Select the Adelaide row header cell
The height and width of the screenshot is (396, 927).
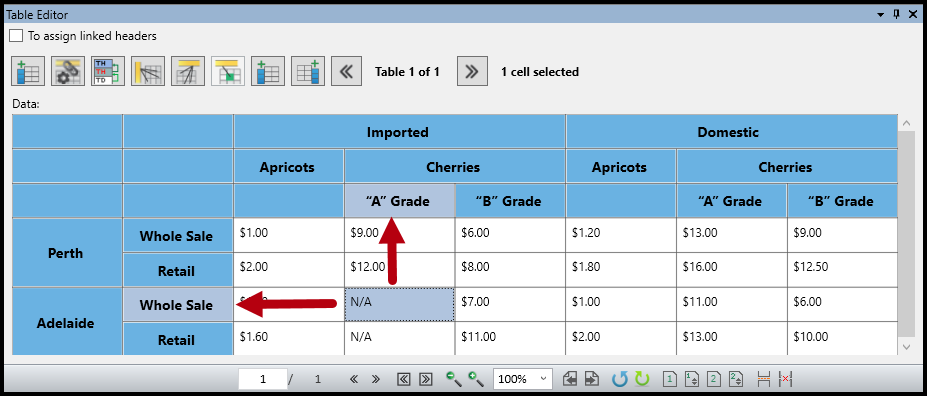pyautogui.click(x=67, y=322)
